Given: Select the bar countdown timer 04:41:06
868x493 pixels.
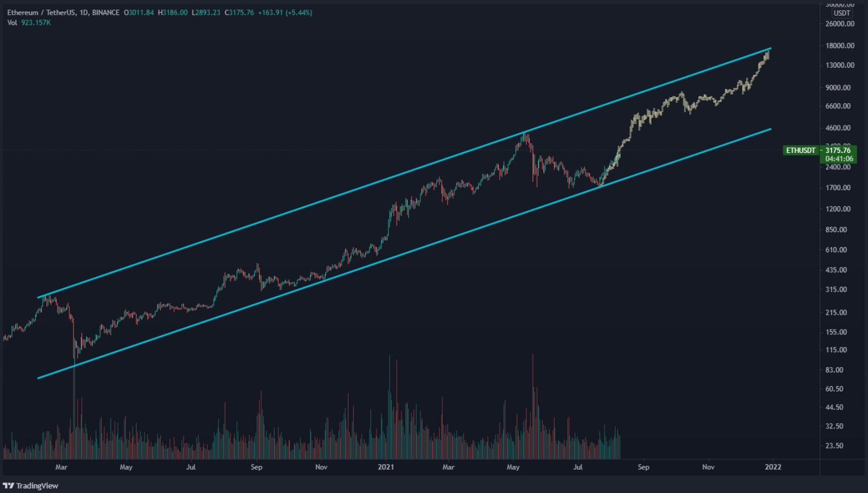Looking at the screenshot, I should coord(839,159).
